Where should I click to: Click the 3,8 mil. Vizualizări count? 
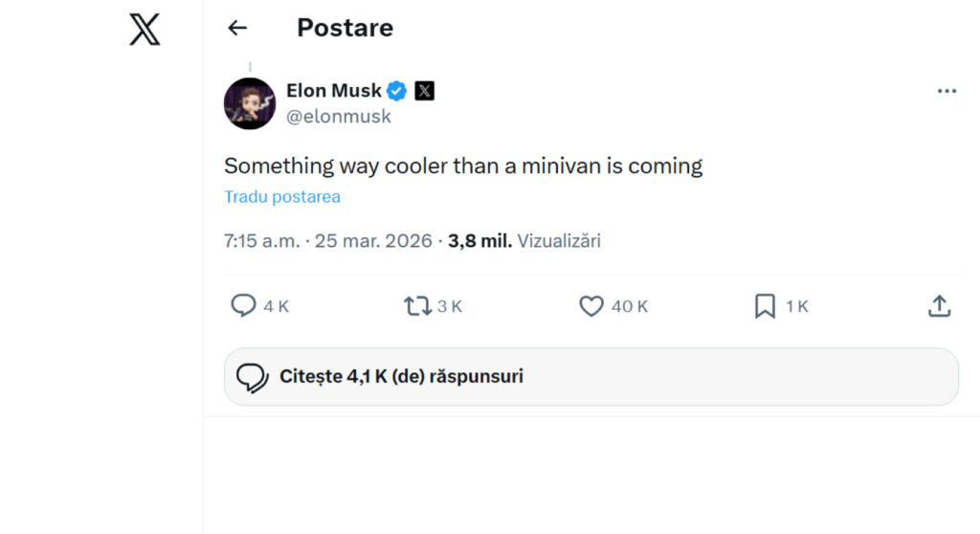[524, 241]
